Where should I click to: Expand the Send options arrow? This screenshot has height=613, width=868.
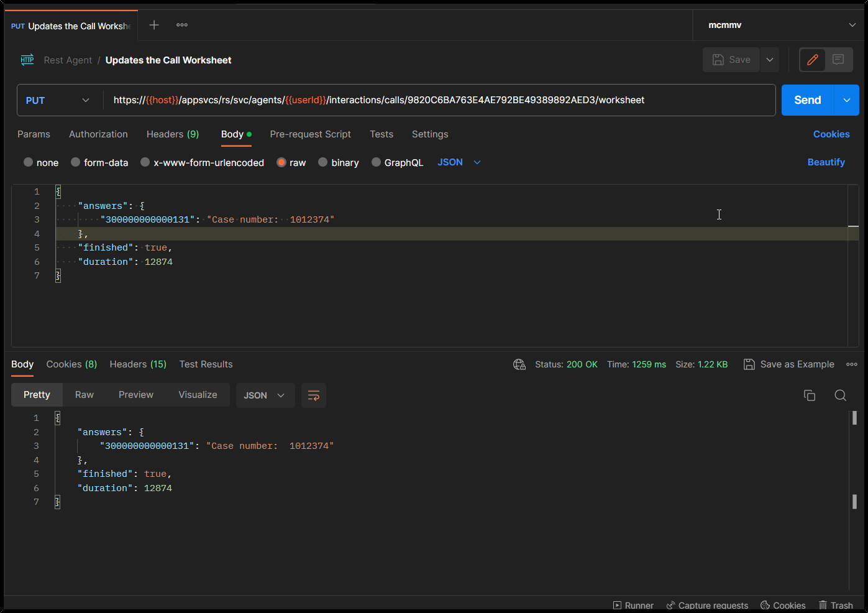(846, 100)
